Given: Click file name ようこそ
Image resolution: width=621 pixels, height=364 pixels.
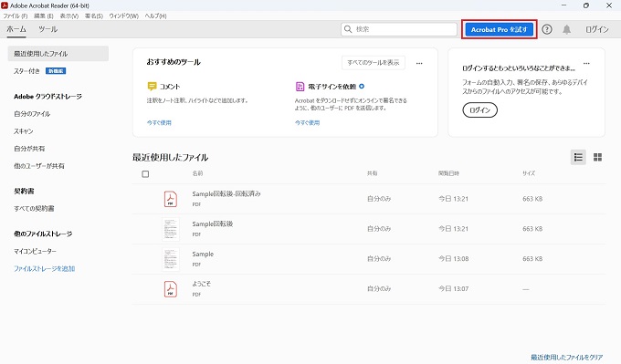Looking at the screenshot, I should click(202, 284).
